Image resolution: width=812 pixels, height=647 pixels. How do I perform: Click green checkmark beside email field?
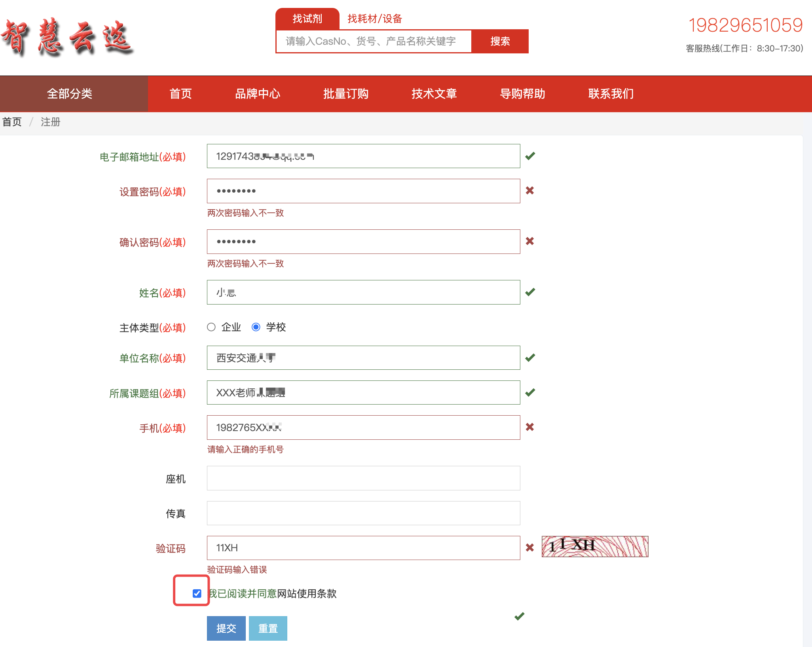(x=530, y=156)
